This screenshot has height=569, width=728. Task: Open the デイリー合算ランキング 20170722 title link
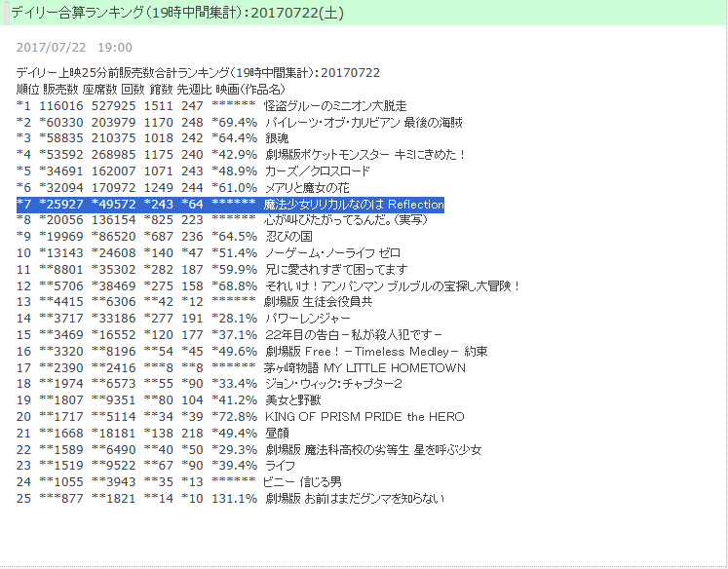pos(177,13)
